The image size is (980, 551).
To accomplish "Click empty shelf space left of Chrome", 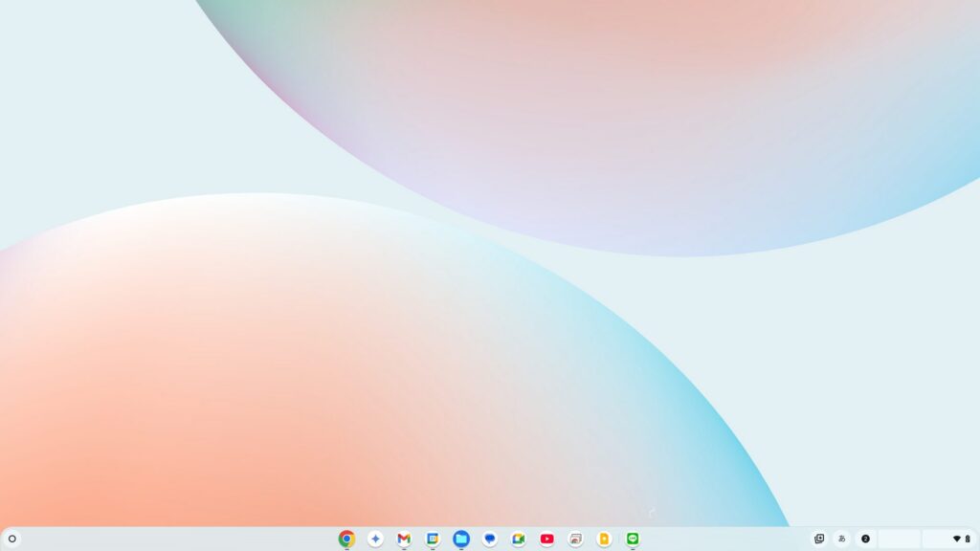I will coord(191,539).
